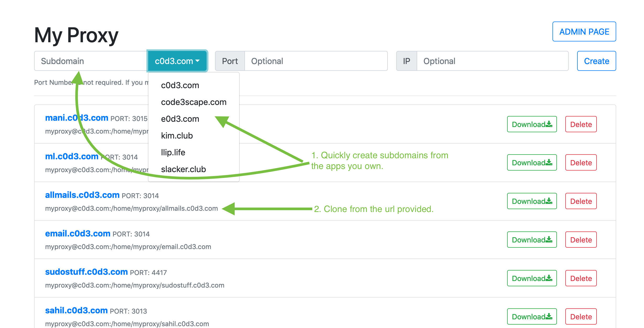Screen dimensions: 644x328
Task: Download email.c0d3.com files
Action: pyautogui.click(x=532, y=240)
